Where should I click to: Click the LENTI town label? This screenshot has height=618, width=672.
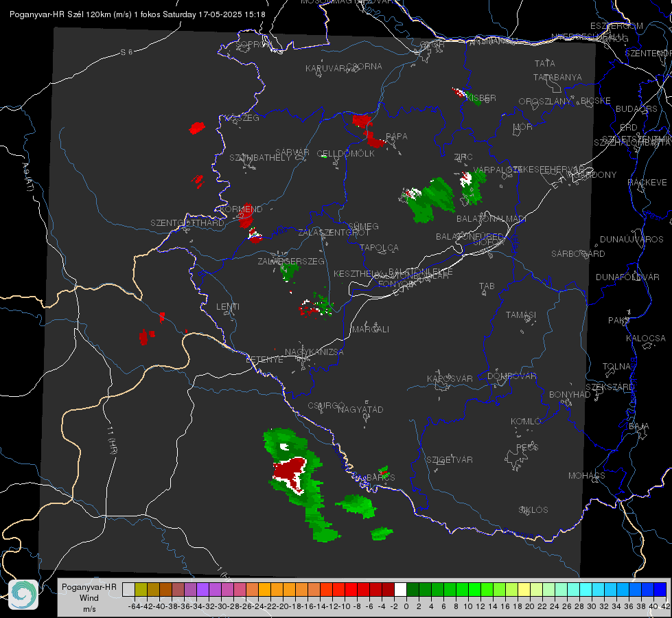click(x=228, y=307)
